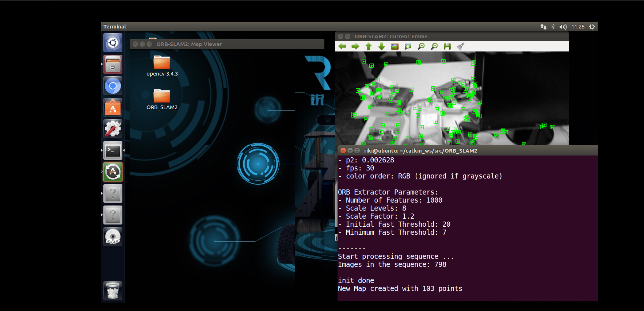This screenshot has width=644, height=311.
Task: Select the Terminal icon in the launcher
Action: tap(113, 150)
